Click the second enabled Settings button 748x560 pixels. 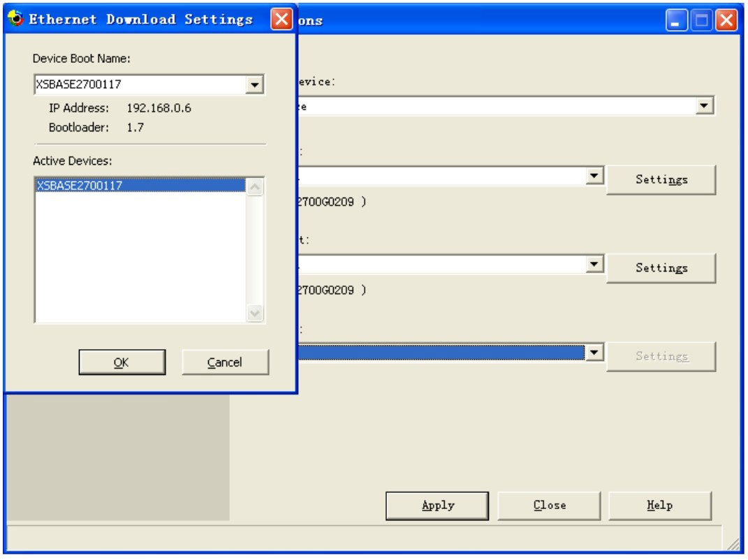[x=661, y=268]
